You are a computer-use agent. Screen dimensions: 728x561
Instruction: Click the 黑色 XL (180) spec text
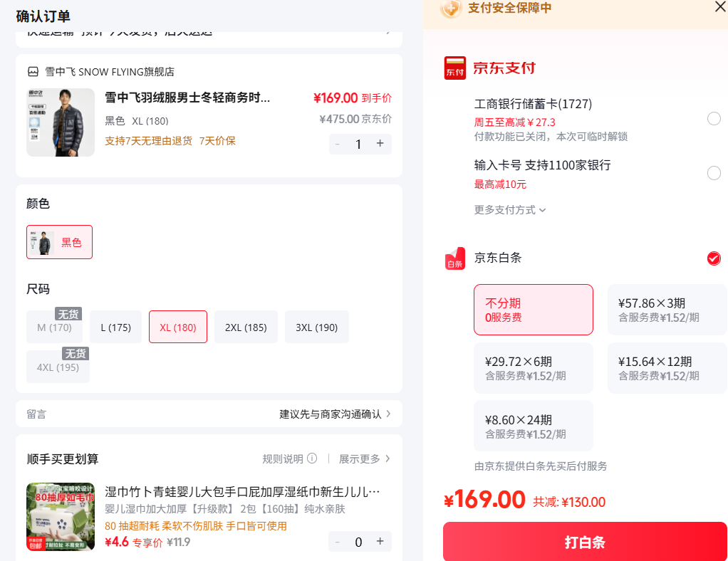[137, 121]
